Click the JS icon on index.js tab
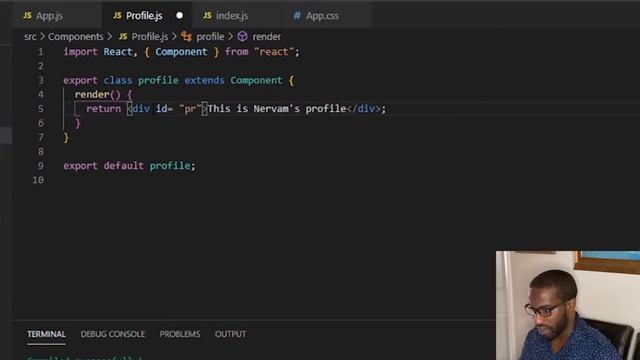The height and width of the screenshot is (360, 640). 207,16
